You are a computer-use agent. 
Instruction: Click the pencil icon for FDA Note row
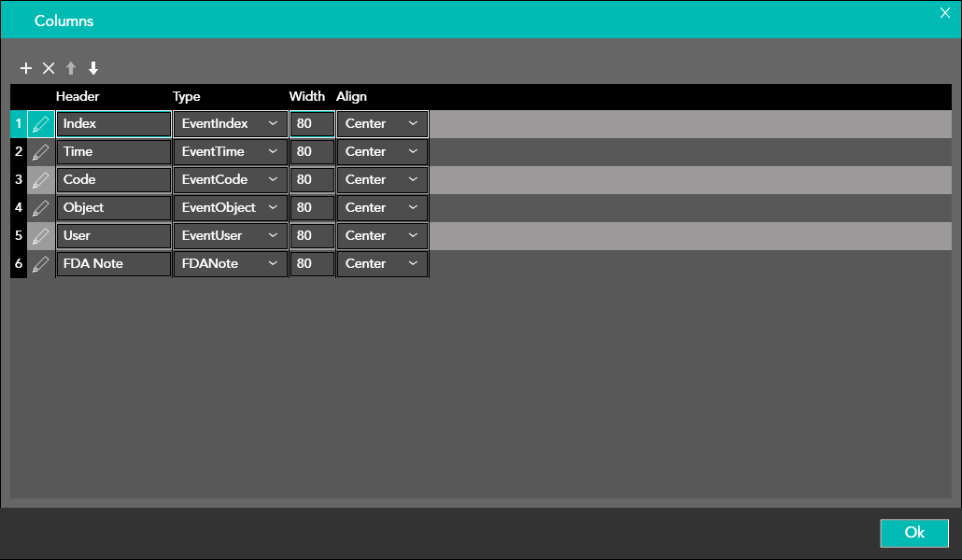click(41, 264)
